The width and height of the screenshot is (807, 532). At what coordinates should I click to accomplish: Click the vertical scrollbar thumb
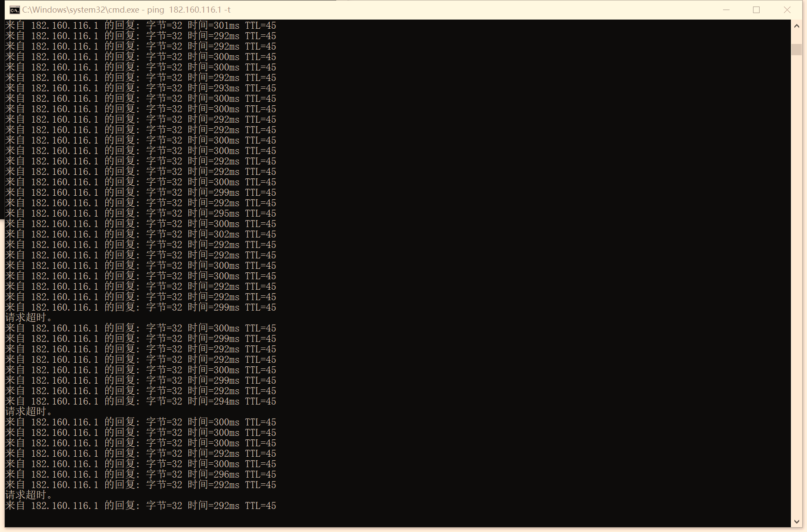797,50
